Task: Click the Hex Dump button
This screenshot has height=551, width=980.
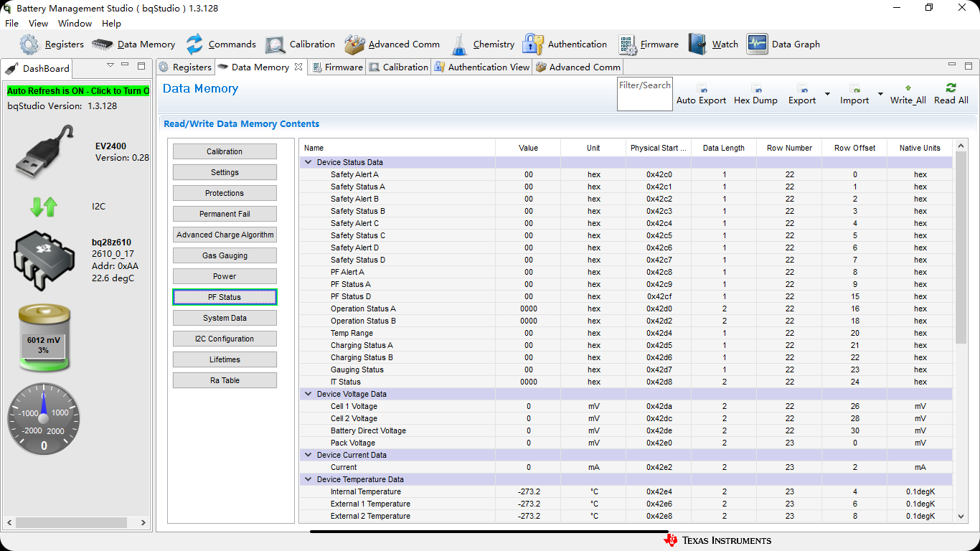Action: [x=755, y=94]
